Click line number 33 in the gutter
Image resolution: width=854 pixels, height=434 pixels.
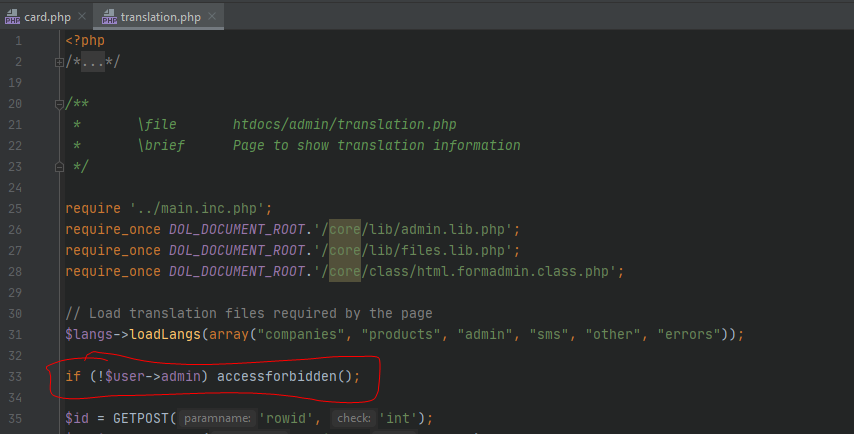point(15,376)
